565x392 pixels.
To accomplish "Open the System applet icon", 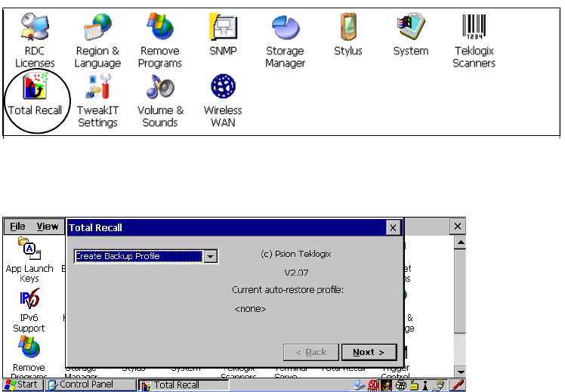I will point(411,26).
